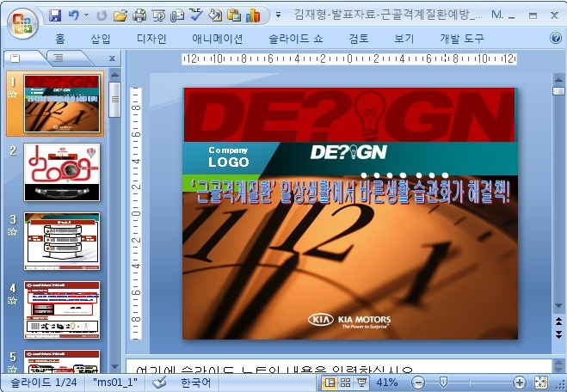Switch to the 애니메이션 tab
The height and width of the screenshot is (392, 567).
tap(218, 39)
